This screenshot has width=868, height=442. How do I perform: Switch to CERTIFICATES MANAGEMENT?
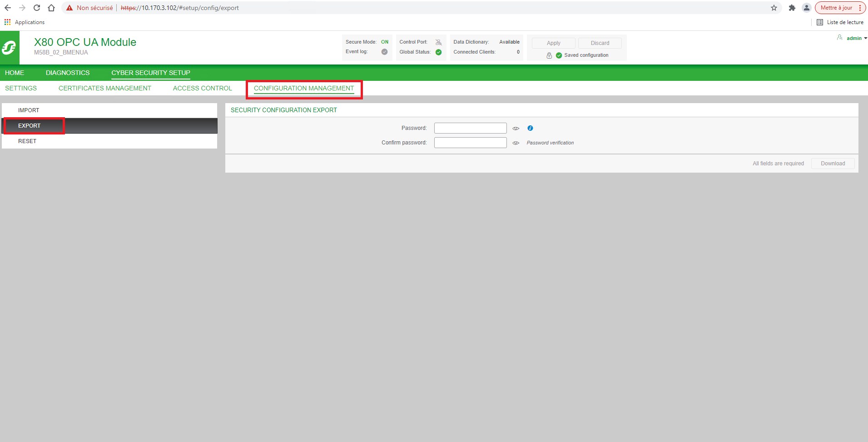click(105, 88)
